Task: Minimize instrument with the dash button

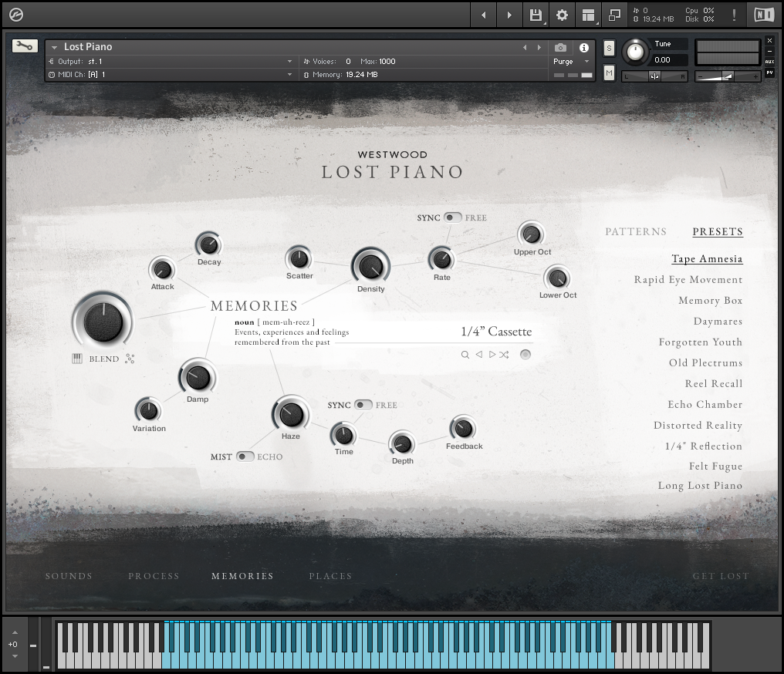Action: [769, 51]
